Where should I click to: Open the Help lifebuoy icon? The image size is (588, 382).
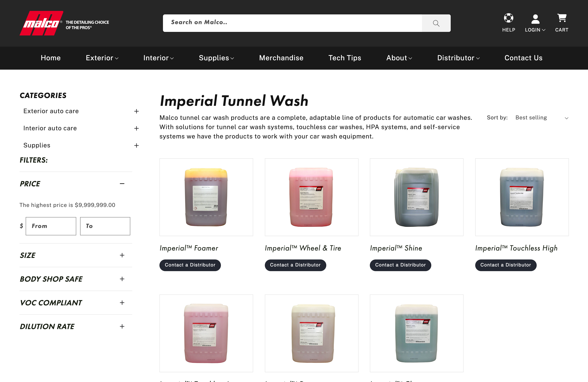click(x=508, y=18)
